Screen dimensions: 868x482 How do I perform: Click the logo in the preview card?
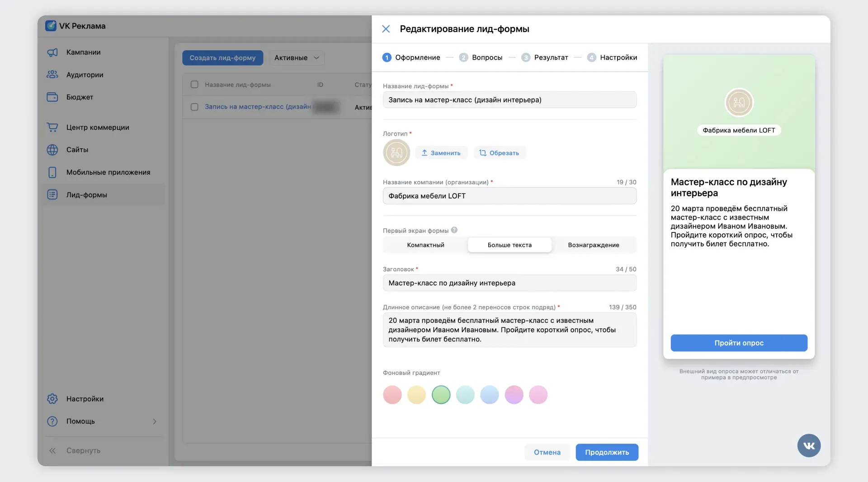739,103
